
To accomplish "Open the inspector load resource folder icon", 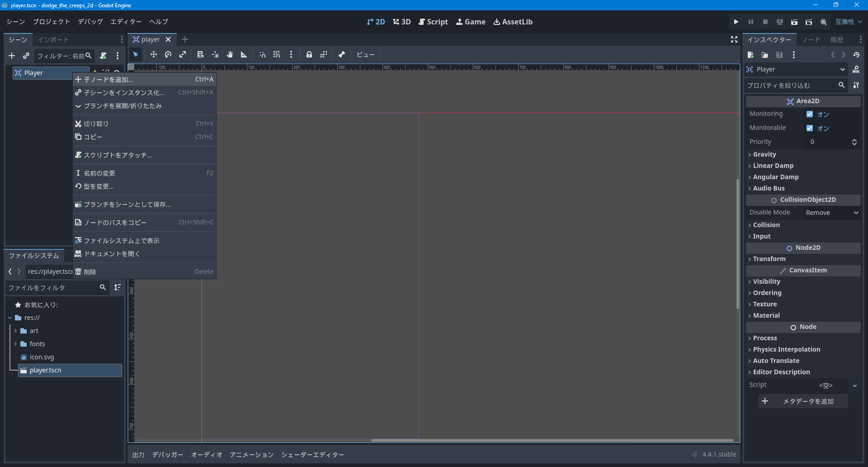I will tap(765, 55).
